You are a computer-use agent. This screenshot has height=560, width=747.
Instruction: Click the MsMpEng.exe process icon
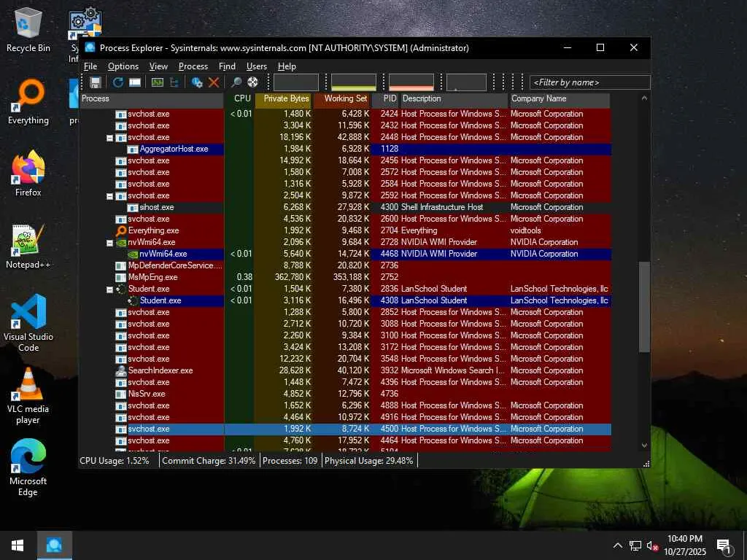[x=121, y=277]
